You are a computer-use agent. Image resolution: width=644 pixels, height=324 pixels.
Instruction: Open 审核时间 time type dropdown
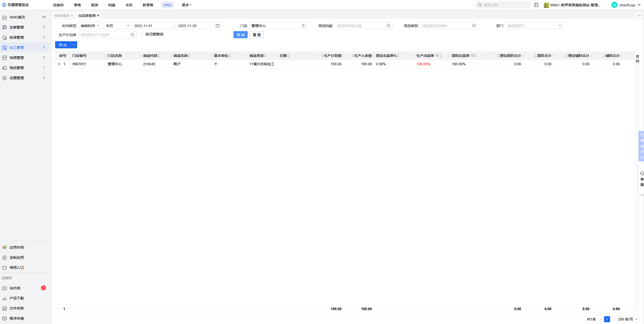(90, 26)
